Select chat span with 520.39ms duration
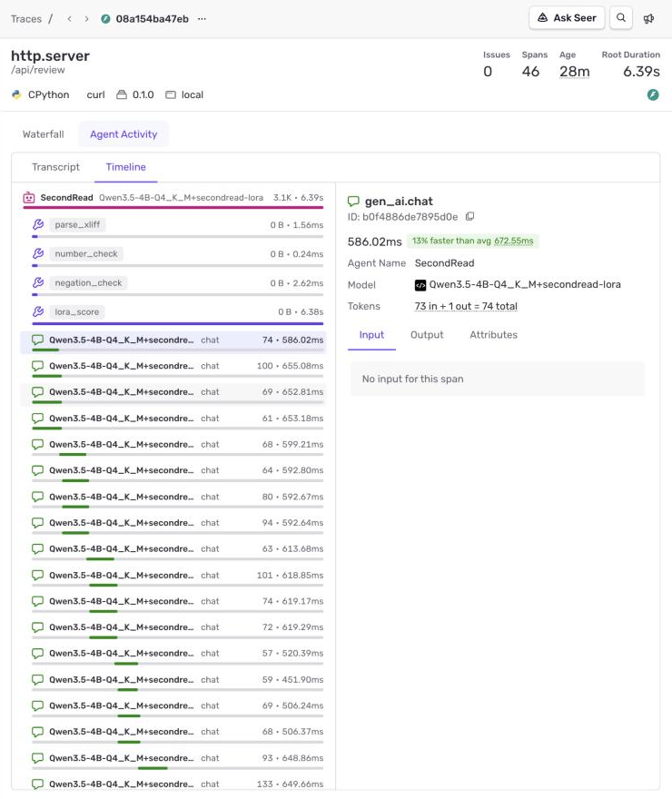This screenshot has width=672, height=799. point(173,656)
